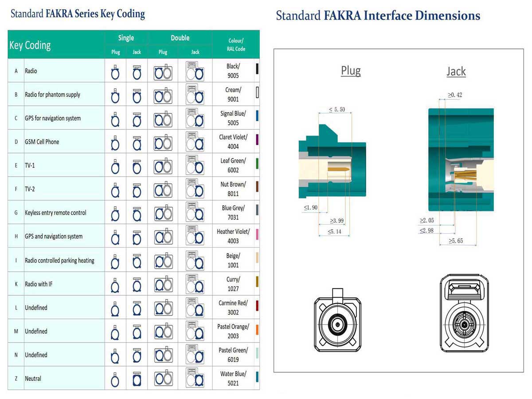Screen dimensions: 532x399
Task: Pick the Leaf Green 6002 color swatch
Action: [x=257, y=164]
